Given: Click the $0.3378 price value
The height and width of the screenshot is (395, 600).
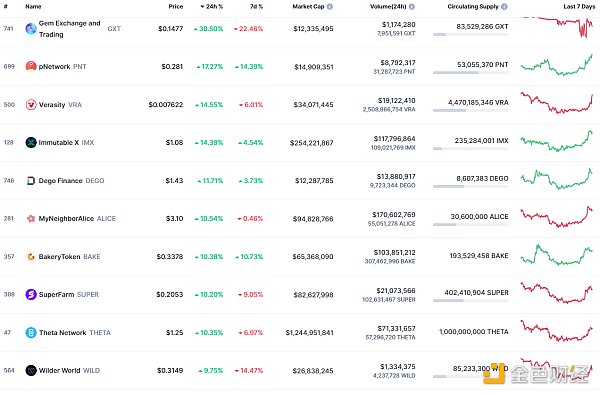Looking at the screenshot, I should click(x=170, y=256).
